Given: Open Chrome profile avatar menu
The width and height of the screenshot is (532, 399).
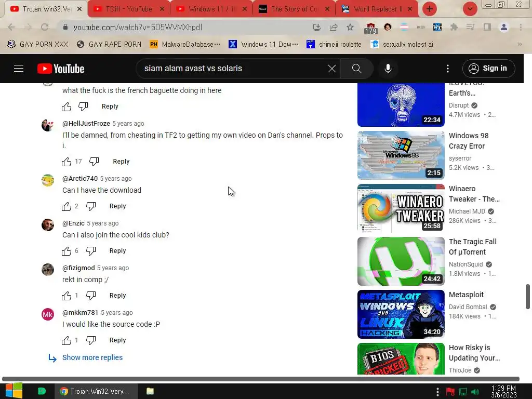Looking at the screenshot, I should coord(504,27).
